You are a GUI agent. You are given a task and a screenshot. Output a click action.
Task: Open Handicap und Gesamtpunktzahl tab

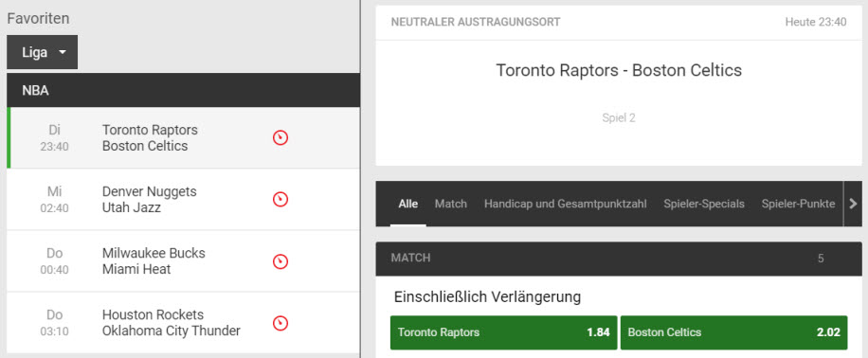565,204
